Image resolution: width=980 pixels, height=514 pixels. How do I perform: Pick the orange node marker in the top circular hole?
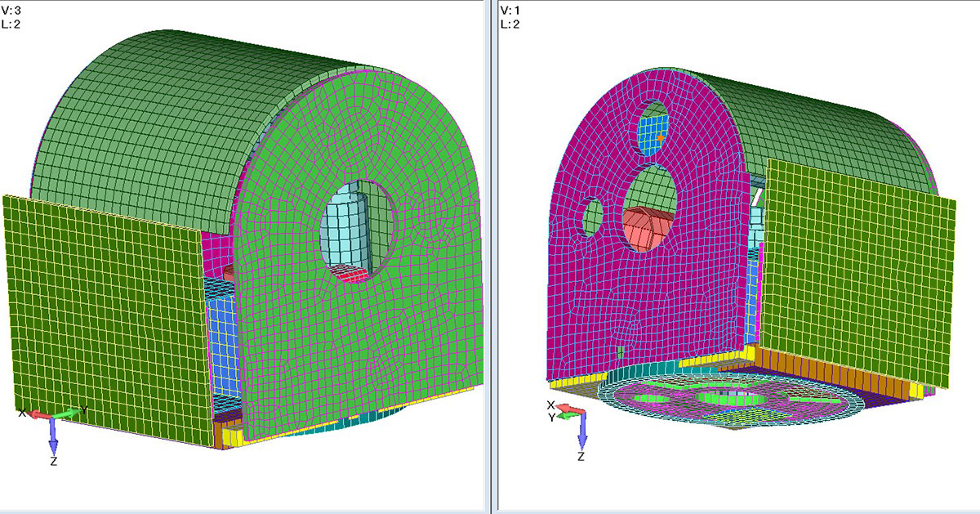click(x=660, y=138)
